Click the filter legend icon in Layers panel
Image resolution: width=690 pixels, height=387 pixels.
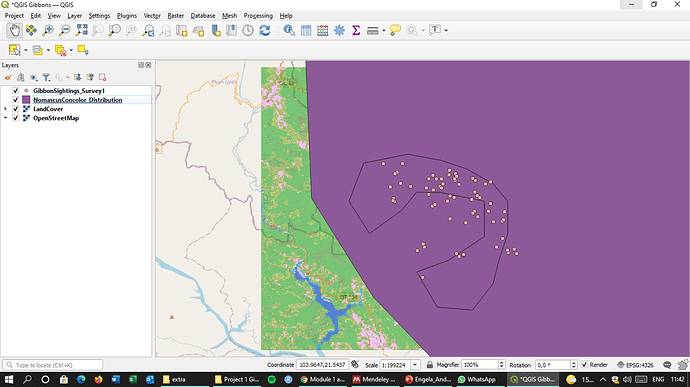pos(46,77)
